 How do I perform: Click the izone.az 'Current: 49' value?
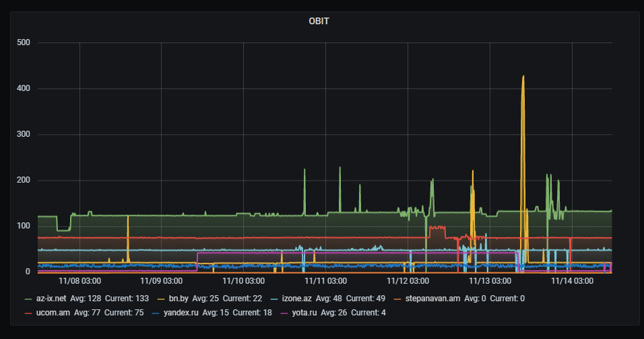tap(366, 299)
